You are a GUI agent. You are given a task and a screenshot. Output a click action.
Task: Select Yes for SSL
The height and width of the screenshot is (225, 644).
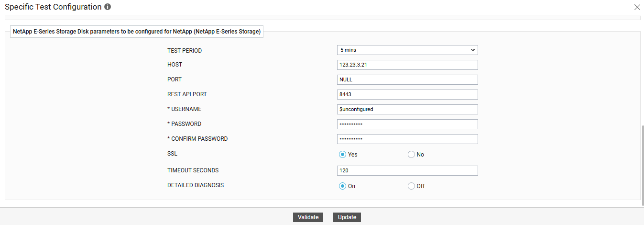pyautogui.click(x=342, y=154)
